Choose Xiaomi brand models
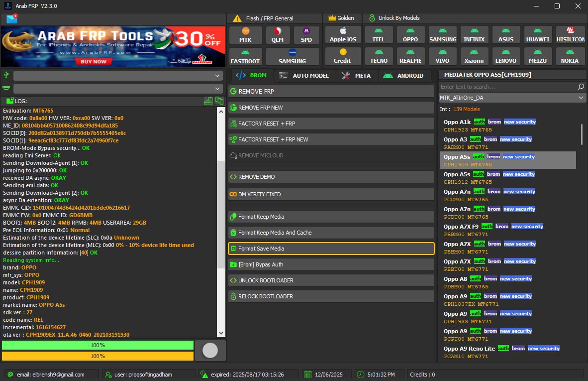This screenshot has width=588, height=381. click(x=474, y=56)
